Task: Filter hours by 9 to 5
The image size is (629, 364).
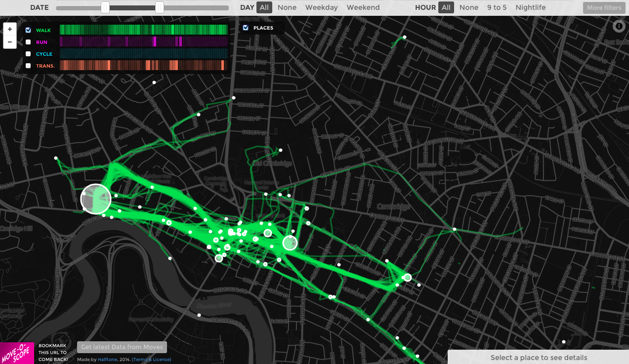Action: click(x=497, y=7)
